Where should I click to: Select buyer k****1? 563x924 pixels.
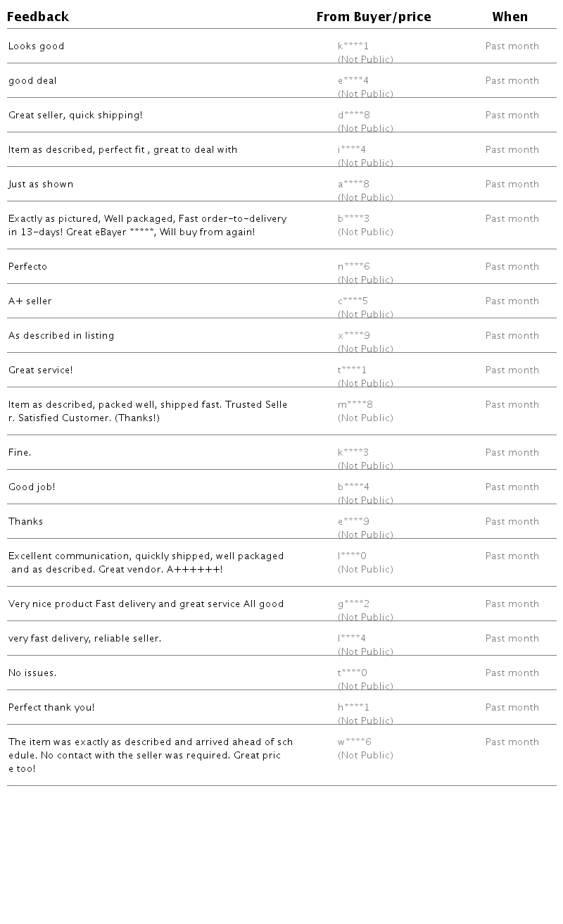[353, 46]
